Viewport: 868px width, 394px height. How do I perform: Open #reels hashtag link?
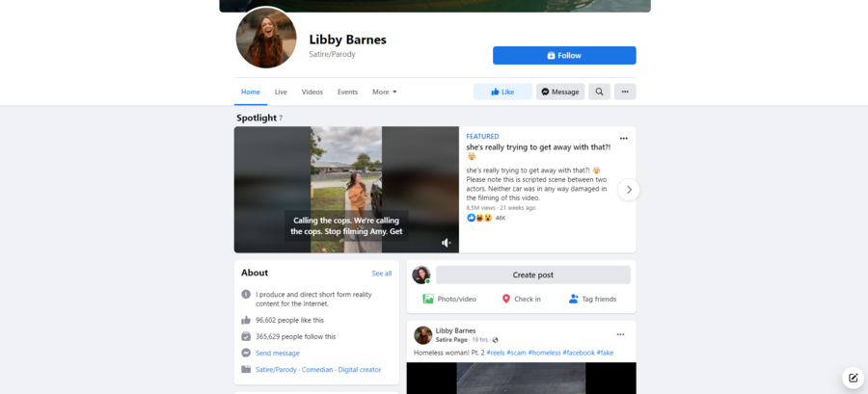tap(496, 353)
